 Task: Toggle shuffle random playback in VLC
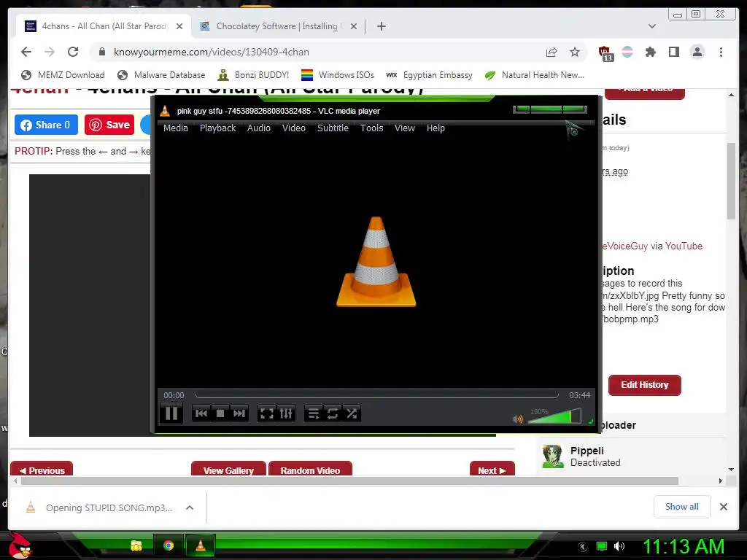point(352,413)
